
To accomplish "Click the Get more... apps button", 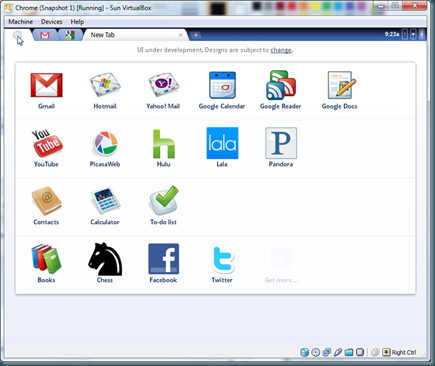I will pos(281,266).
